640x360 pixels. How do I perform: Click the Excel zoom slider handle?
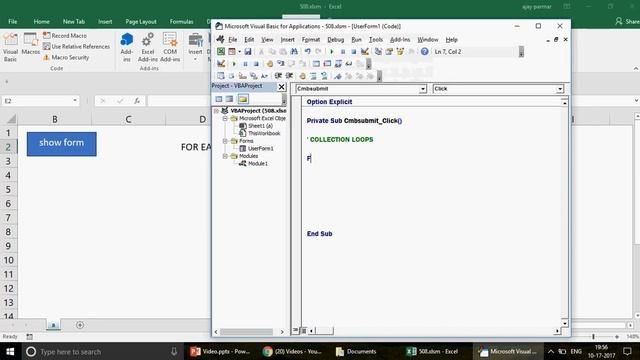(x=593, y=337)
